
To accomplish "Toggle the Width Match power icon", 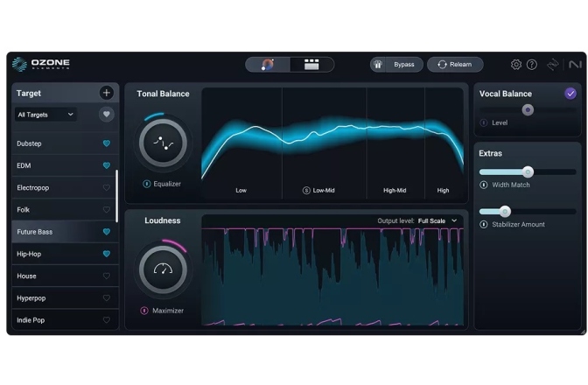I will tap(484, 185).
